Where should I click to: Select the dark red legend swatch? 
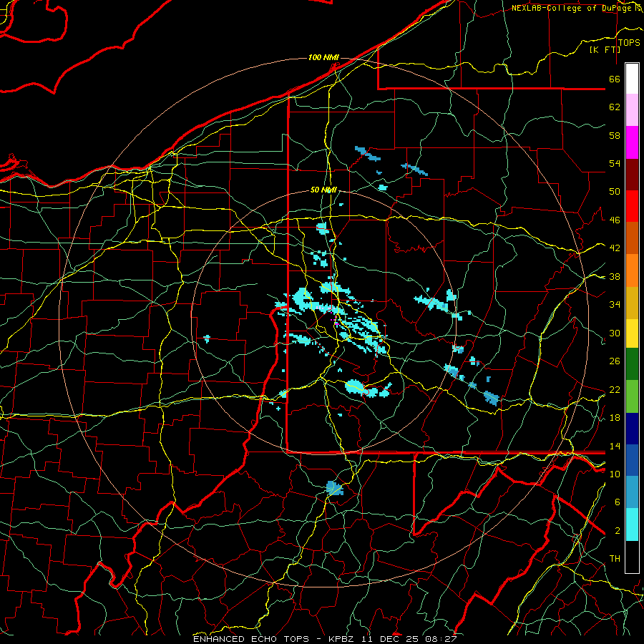[x=632, y=175]
